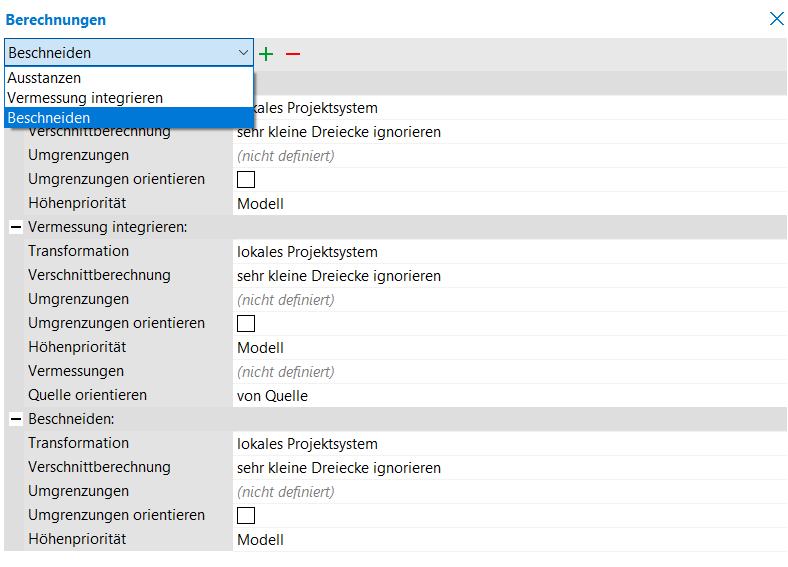Toggle the topmost Umgrenzungen orientieren checkbox

click(x=246, y=180)
